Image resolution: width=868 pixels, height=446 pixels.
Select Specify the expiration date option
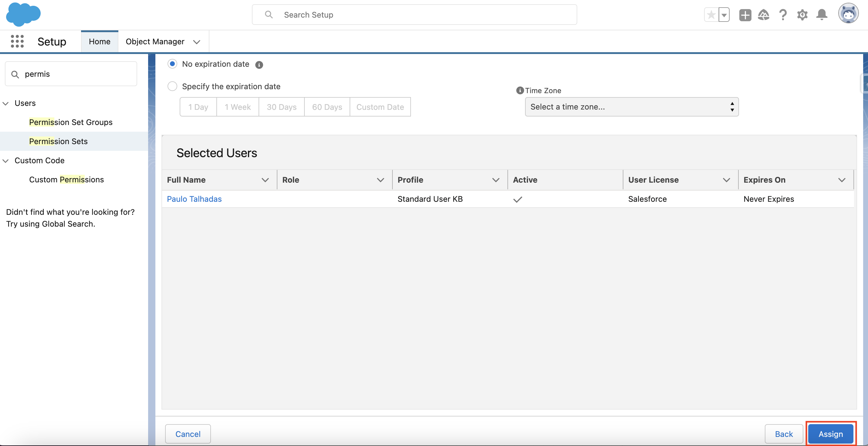tap(172, 86)
